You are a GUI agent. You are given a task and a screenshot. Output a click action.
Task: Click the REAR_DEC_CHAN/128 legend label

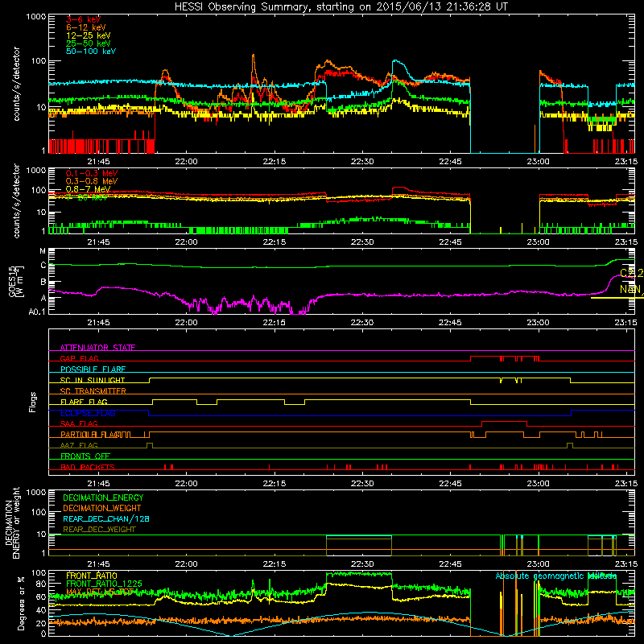click(106, 519)
